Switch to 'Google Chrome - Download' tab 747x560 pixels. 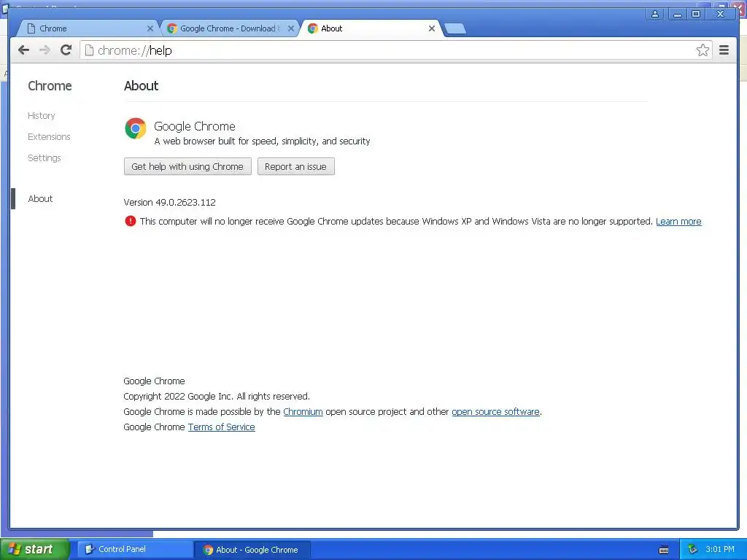click(x=228, y=28)
